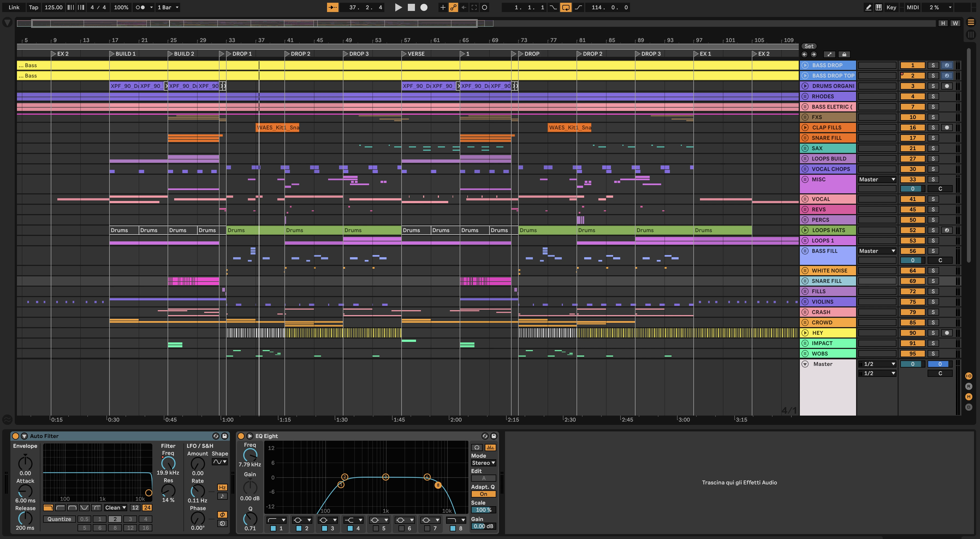Click the DROP 1 locator marker
This screenshot has height=539, width=980.
[229, 54]
